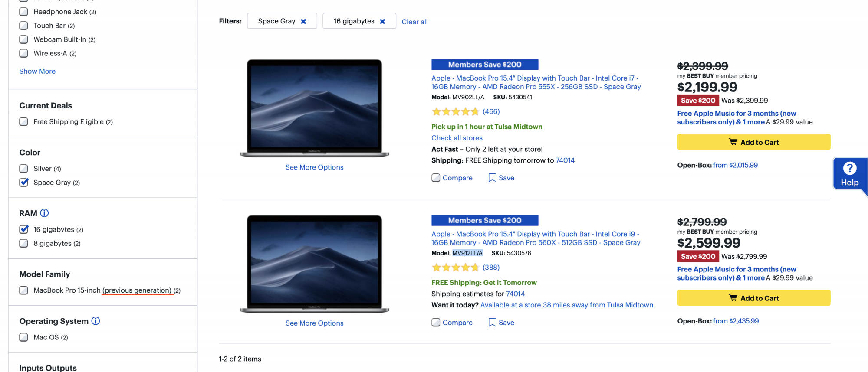Screen dimensions: 868x372
Task: Clear all applied filters
Action: pos(414,22)
